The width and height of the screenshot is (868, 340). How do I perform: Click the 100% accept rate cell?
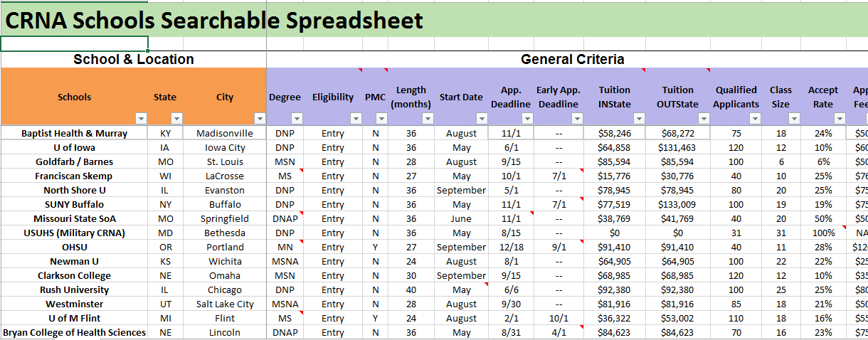pyautogui.click(x=823, y=233)
